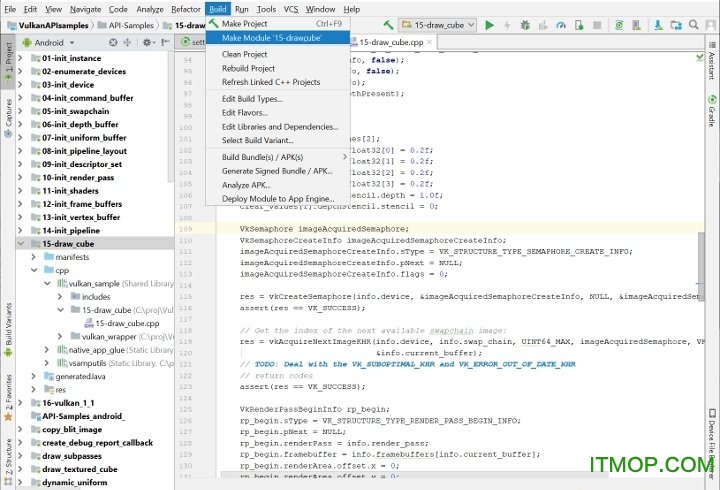This screenshot has height=490, width=720.
Task: Open the Favorites side tab
Action: 8,397
